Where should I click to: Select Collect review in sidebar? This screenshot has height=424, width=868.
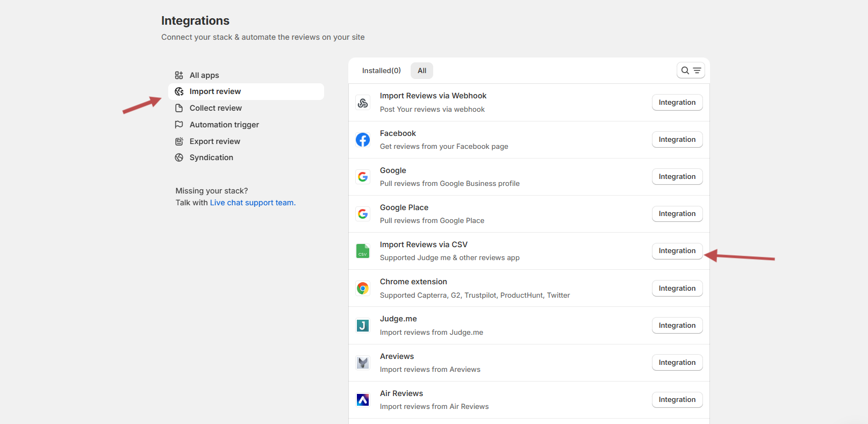coord(216,108)
